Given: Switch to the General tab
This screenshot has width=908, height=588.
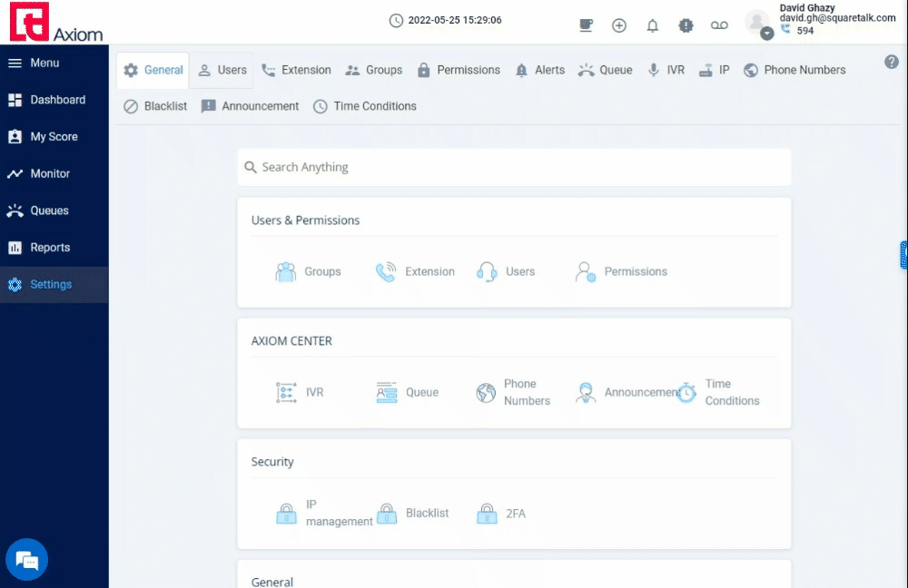Looking at the screenshot, I should pyautogui.click(x=153, y=70).
